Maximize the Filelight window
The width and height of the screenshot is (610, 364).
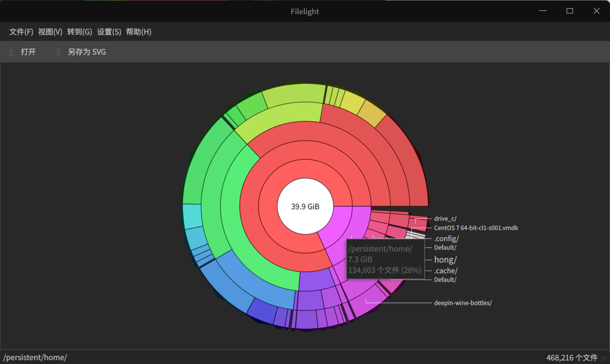(570, 11)
